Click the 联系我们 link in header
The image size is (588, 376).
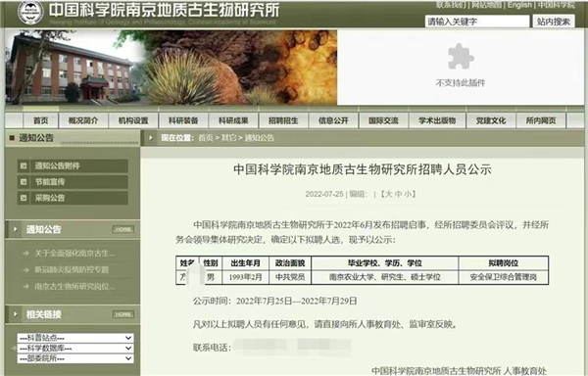click(x=451, y=5)
